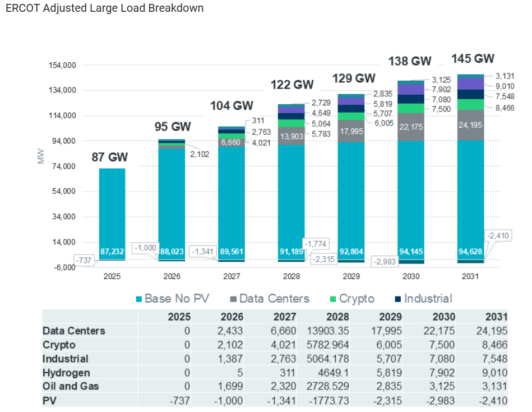Click the 92,804 base value in 2029 bar
Viewport: 532px width, 412px height.
click(351, 252)
